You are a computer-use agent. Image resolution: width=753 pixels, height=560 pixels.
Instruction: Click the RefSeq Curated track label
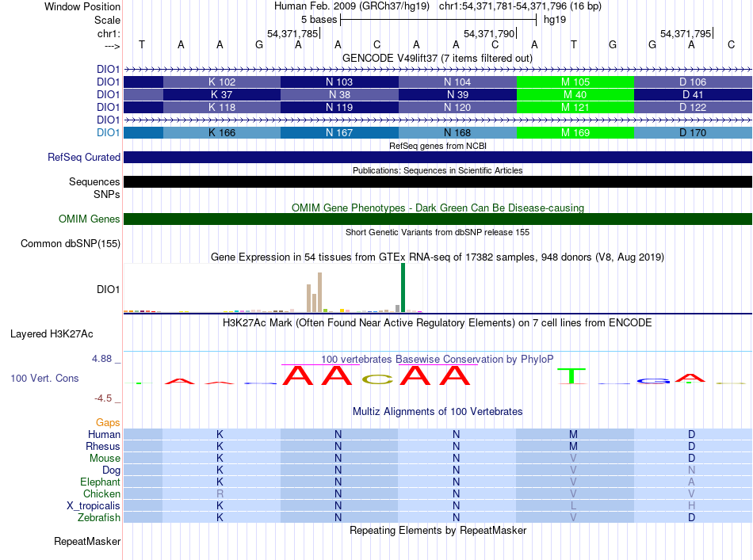(83, 158)
